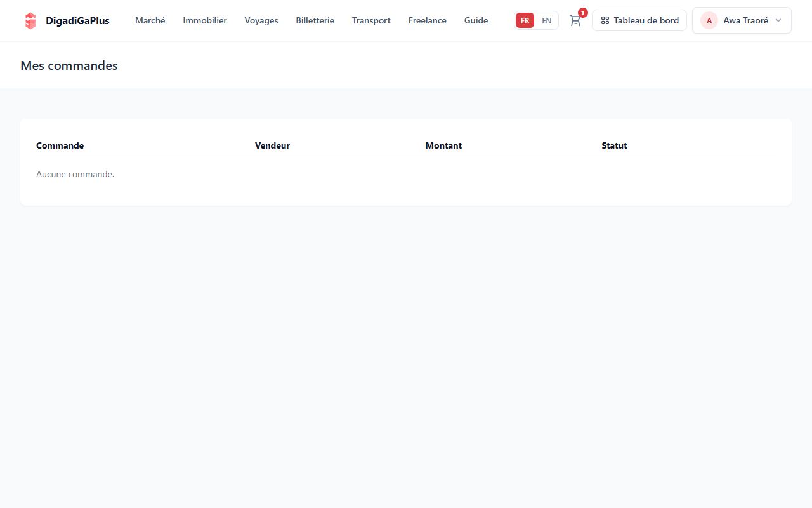The width and height of the screenshot is (812, 508).
Task: Switch language to EN
Action: pos(546,20)
